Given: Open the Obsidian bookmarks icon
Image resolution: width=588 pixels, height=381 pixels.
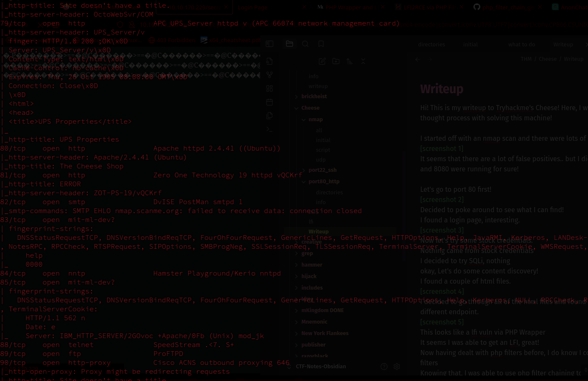Looking at the screenshot, I should pyautogui.click(x=321, y=44).
